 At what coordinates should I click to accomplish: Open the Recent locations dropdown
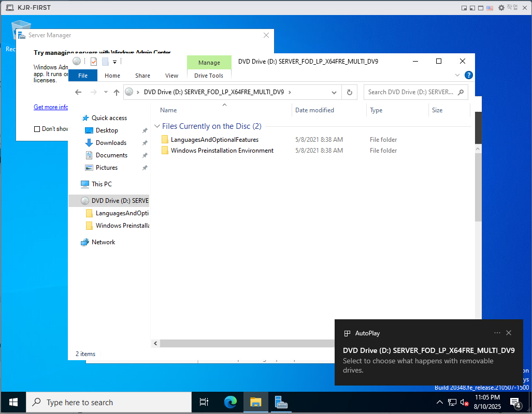coord(106,92)
